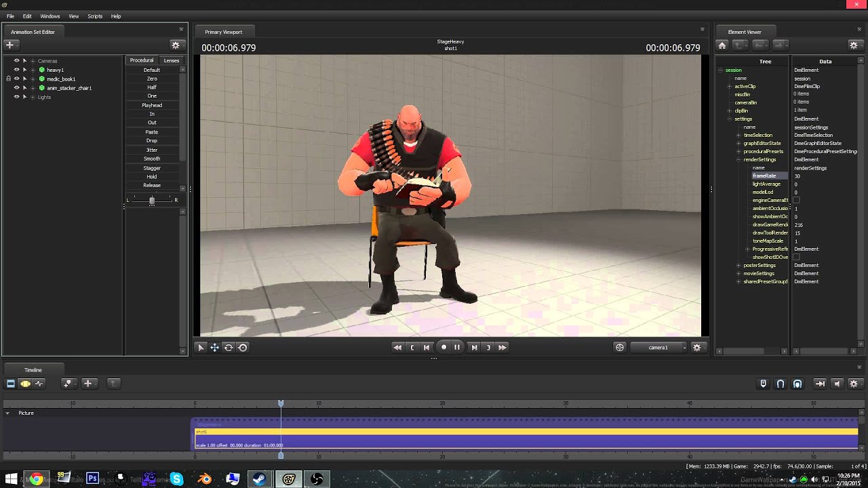Select the Procedural tab
Image resolution: width=868 pixels, height=488 pixels.
tap(142, 60)
